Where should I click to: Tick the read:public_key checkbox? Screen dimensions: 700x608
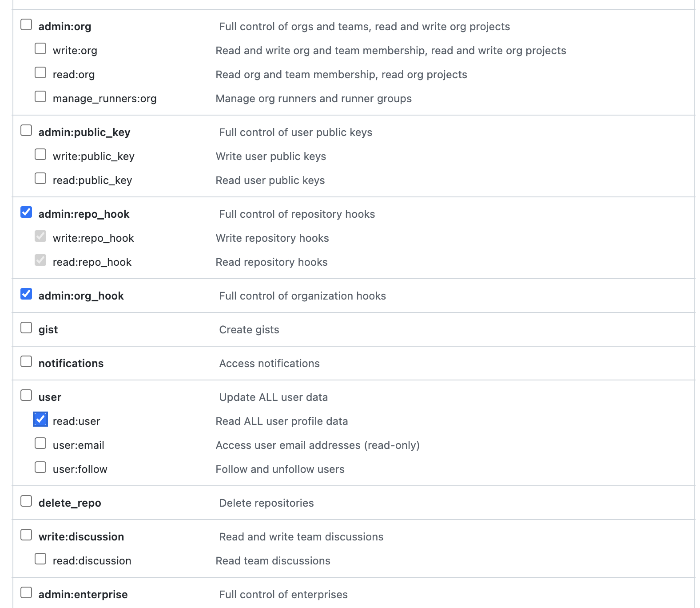[x=40, y=178]
